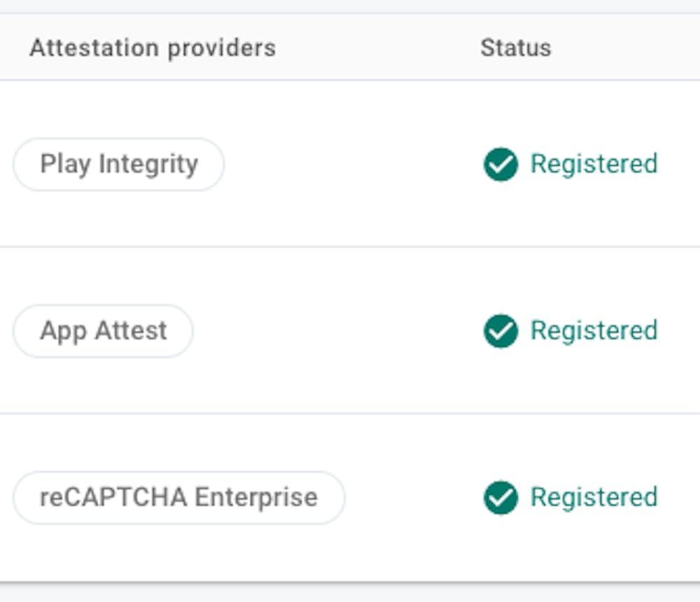The height and width of the screenshot is (602, 700).
Task: Click the word "Enterprise" in the reCAPTCHA chip
Action: [255, 498]
